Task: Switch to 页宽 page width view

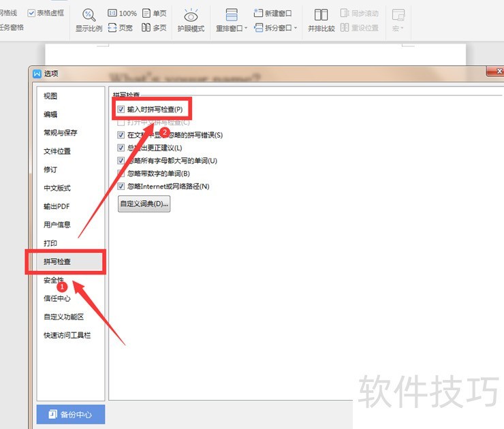Action: (x=121, y=28)
